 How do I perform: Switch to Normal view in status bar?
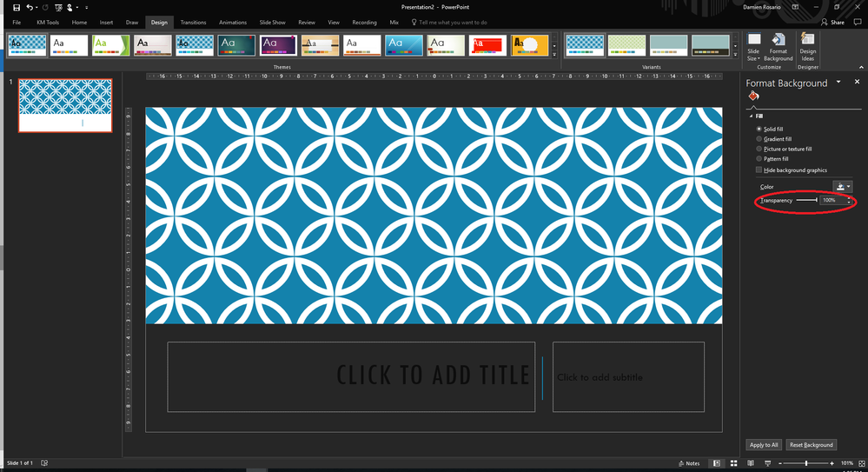(717, 463)
